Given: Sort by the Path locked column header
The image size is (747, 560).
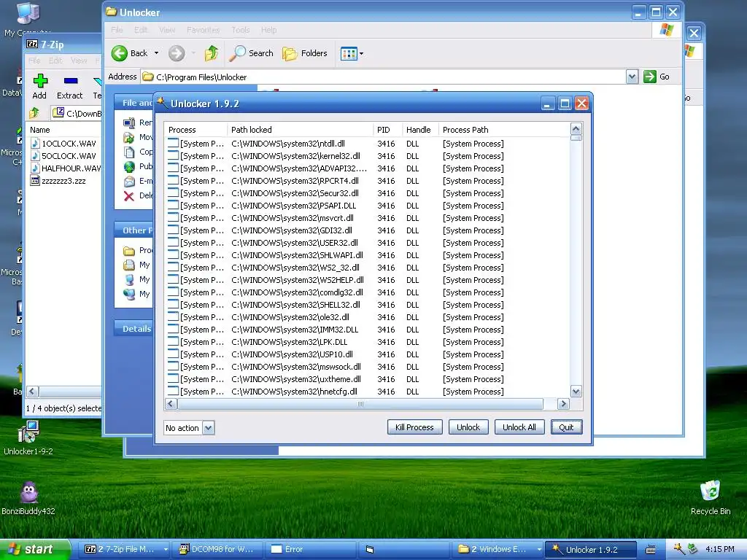Looking at the screenshot, I should [x=300, y=130].
